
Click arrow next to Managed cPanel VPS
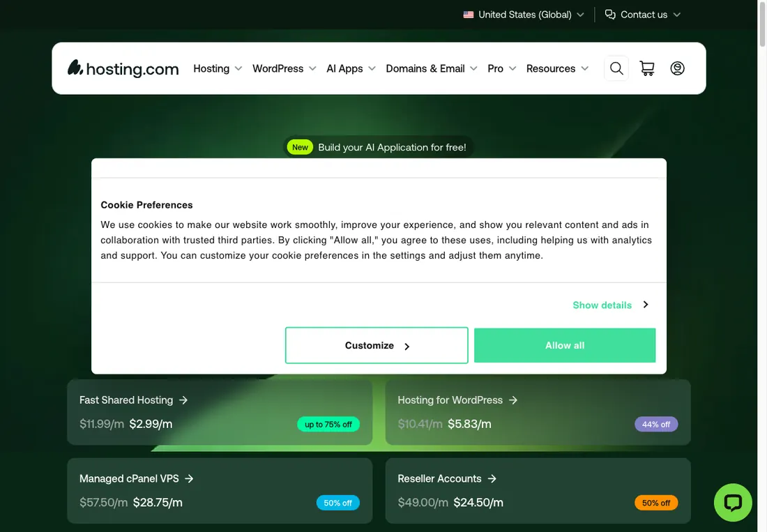tap(189, 479)
